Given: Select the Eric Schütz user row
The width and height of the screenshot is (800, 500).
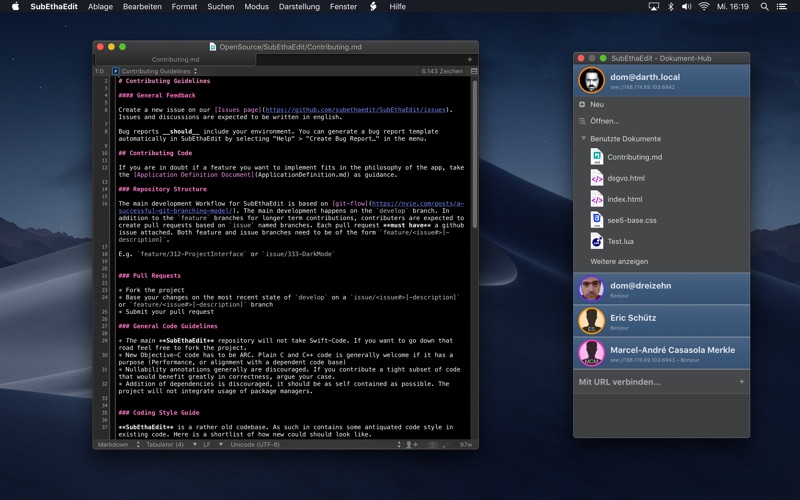Looking at the screenshot, I should 661,321.
